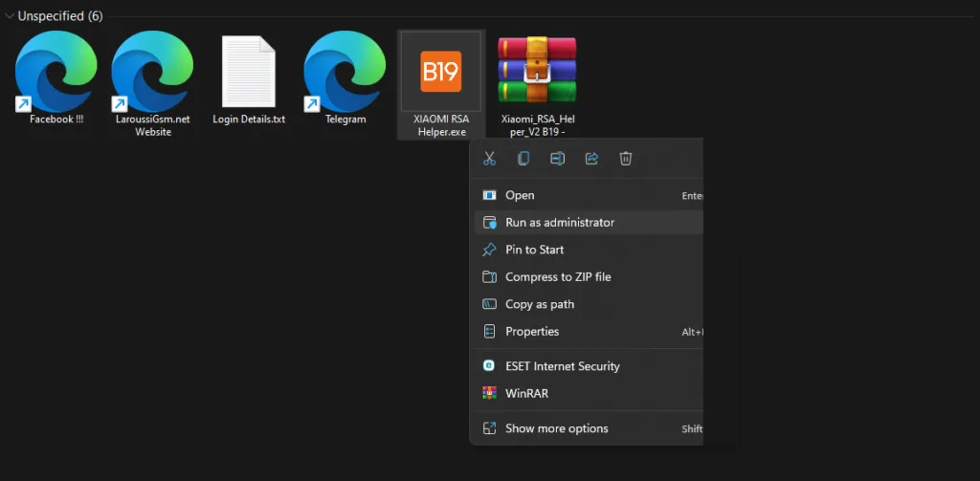
Task: Click the XIAOMI RSA Helper.exe name label
Action: tap(441, 125)
